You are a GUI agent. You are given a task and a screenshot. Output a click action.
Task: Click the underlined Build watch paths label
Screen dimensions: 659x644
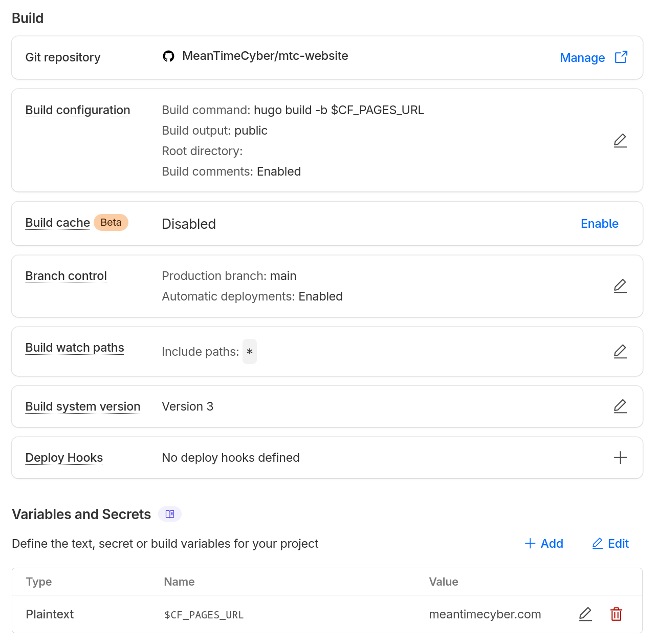coord(74,348)
